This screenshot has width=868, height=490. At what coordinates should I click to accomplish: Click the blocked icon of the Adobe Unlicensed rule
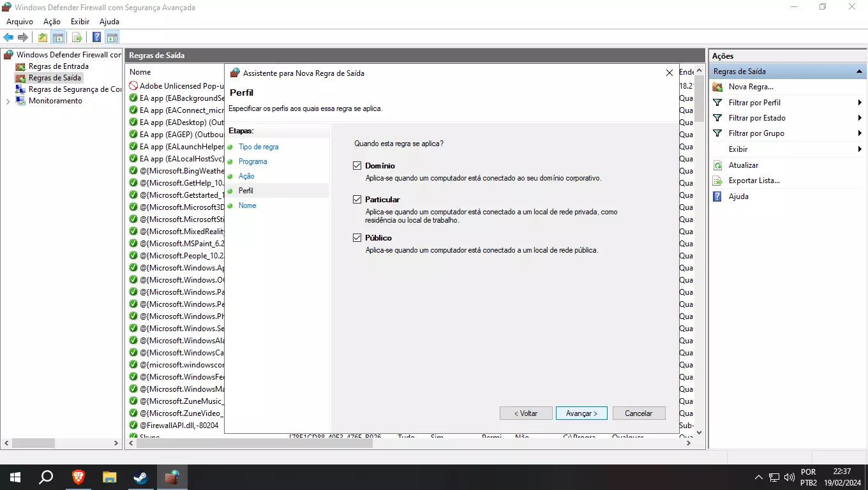tap(133, 86)
